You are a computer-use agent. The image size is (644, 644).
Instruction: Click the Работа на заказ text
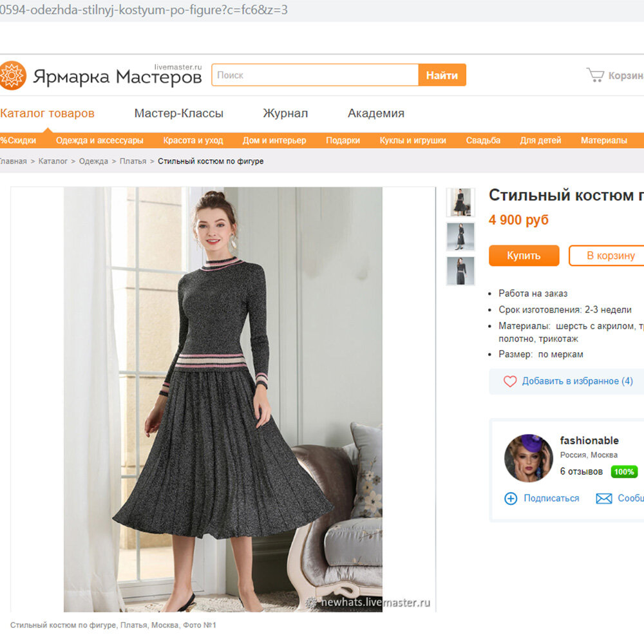(533, 294)
